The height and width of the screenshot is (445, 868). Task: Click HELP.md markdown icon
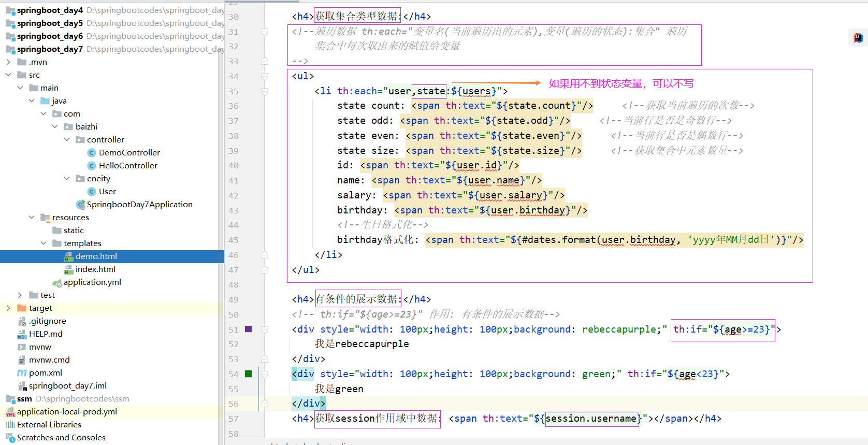click(x=22, y=334)
